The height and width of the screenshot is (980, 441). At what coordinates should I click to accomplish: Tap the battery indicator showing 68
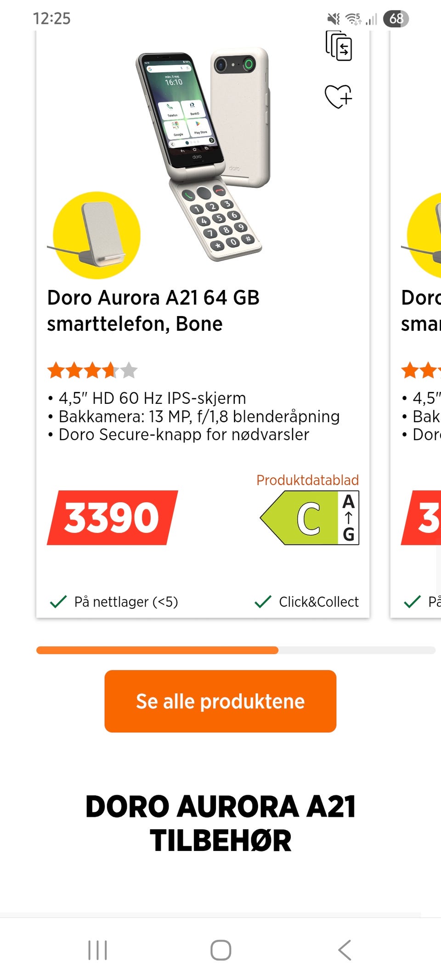coord(396,19)
